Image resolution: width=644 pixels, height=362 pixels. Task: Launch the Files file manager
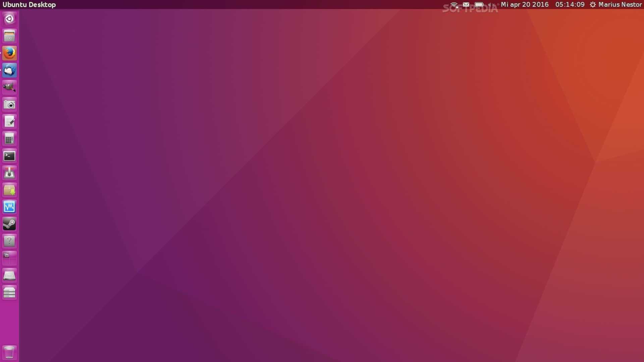[9, 36]
